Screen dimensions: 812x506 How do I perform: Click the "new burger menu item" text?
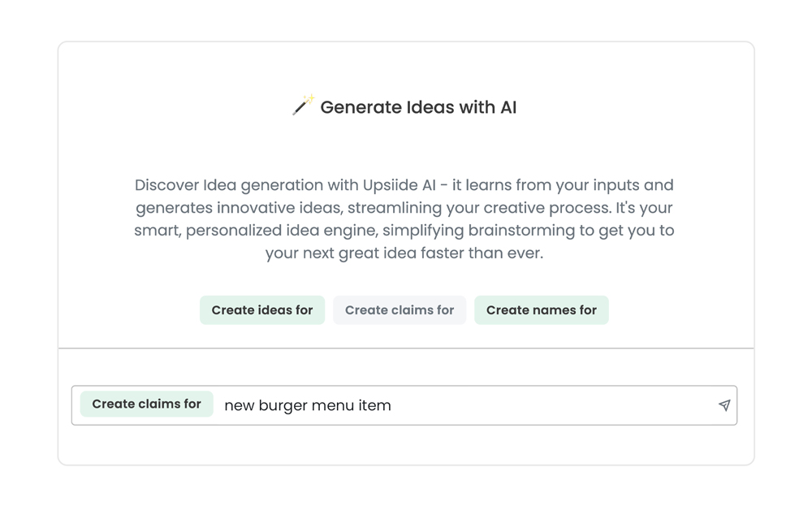coord(308,405)
